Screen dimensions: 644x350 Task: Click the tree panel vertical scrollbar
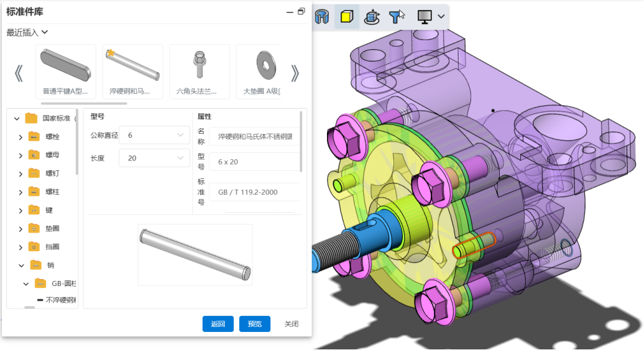point(77,144)
